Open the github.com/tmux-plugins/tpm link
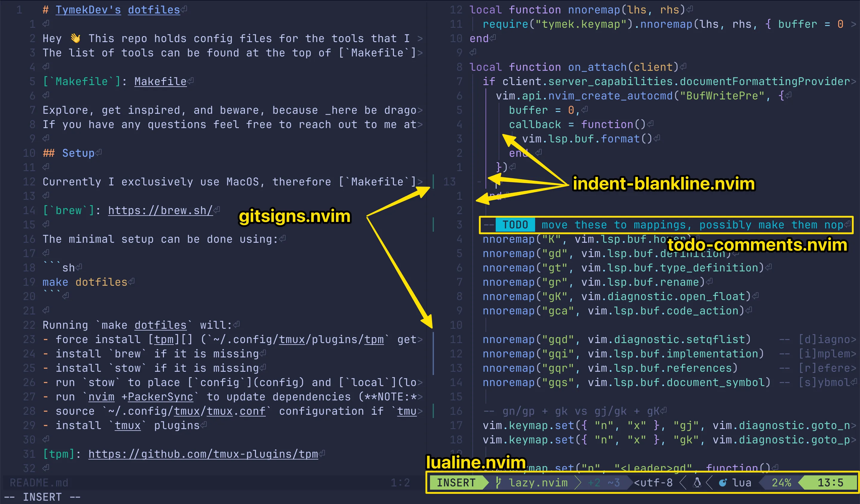860x504 pixels. [x=203, y=454]
